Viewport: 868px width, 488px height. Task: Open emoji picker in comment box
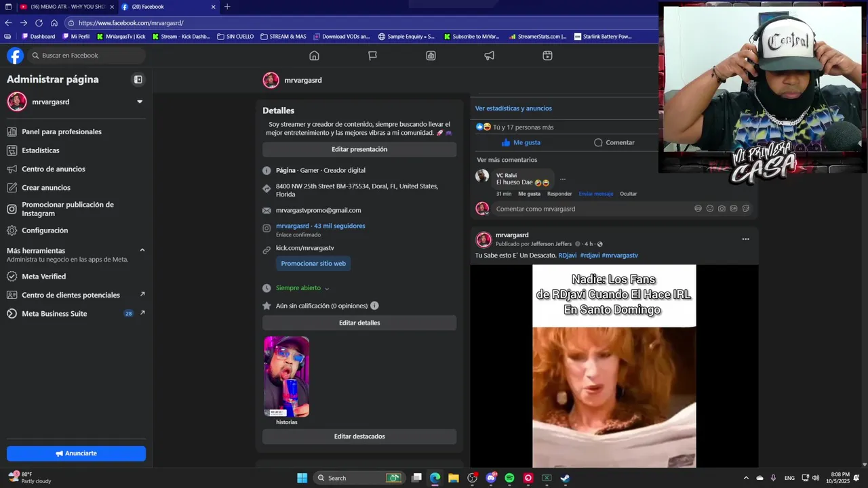[x=710, y=209]
